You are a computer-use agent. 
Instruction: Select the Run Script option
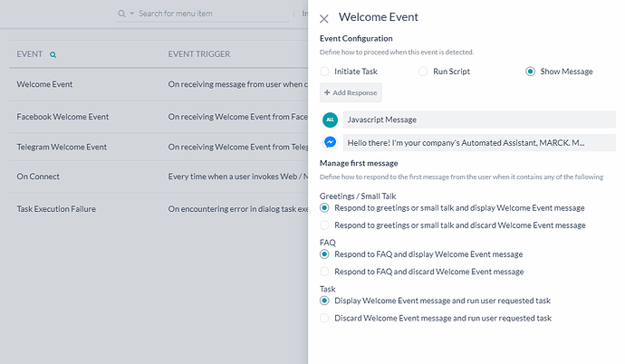click(422, 72)
